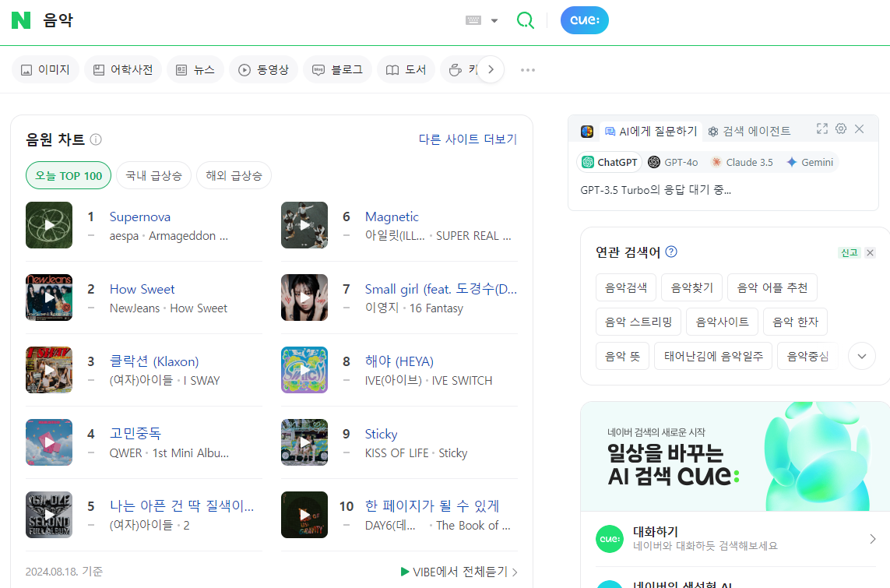Click the aespa artist name
This screenshot has height=588, width=890.
(124, 236)
